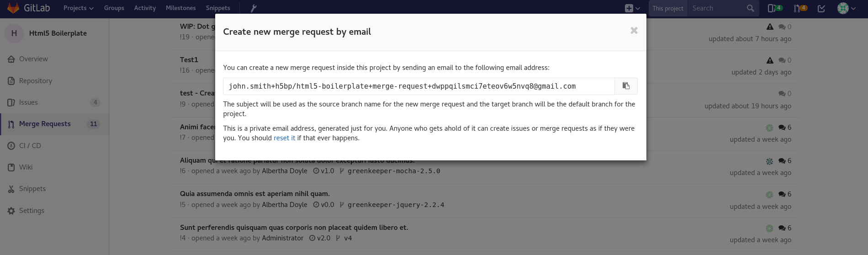Click the GitLab logo icon
Image resolution: width=868 pixels, height=255 pixels.
[x=13, y=8]
